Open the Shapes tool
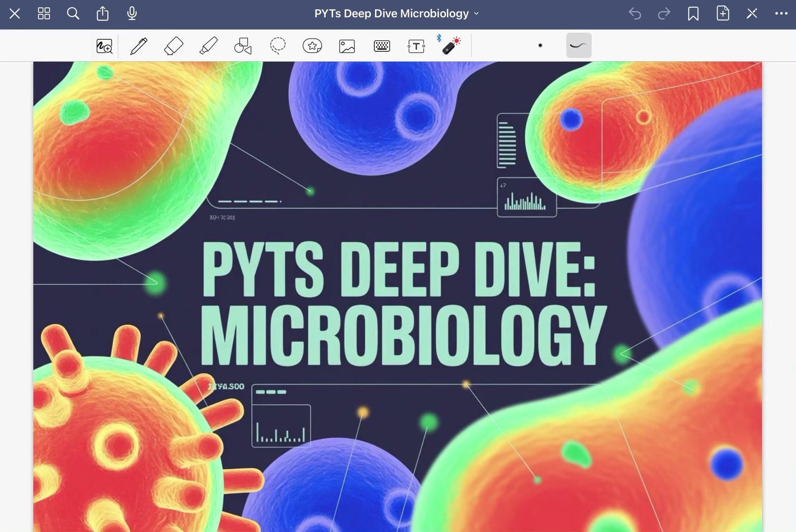This screenshot has width=796, height=532. point(243,46)
